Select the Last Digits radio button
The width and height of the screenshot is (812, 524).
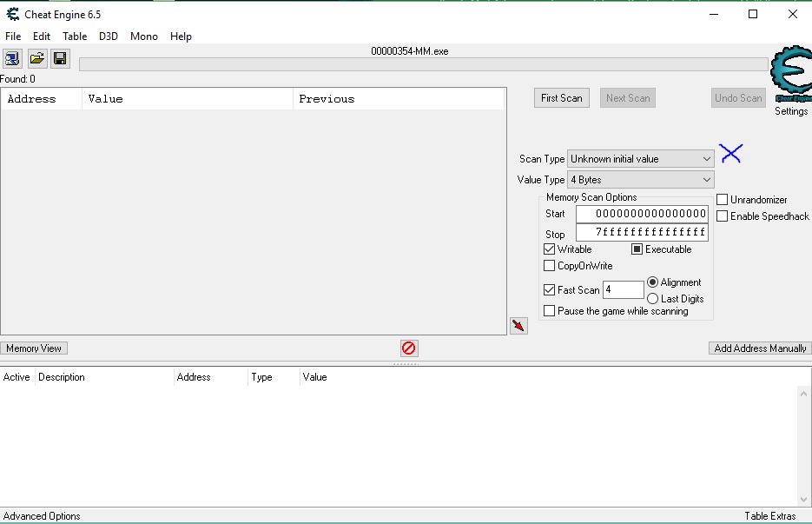[x=653, y=299]
